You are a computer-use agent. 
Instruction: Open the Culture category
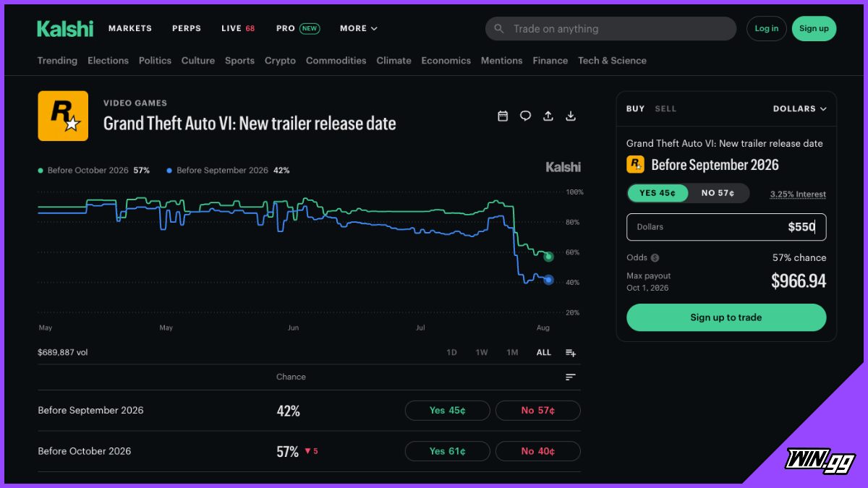pos(198,61)
